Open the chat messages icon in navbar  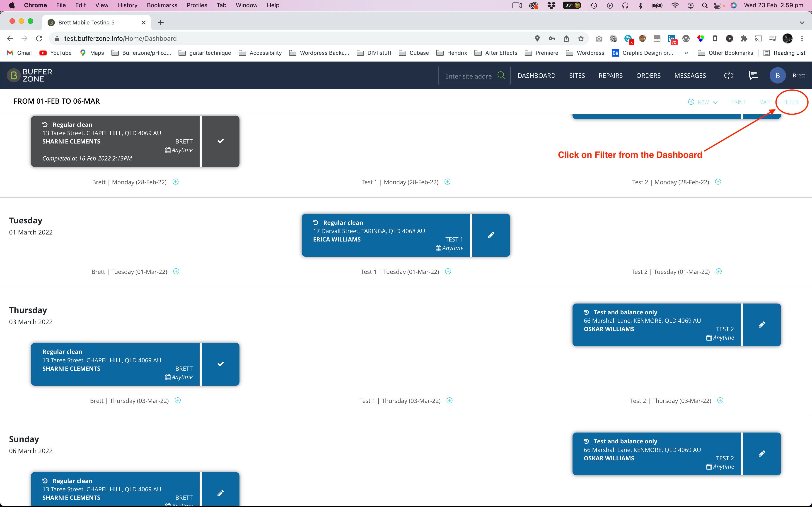tap(753, 75)
